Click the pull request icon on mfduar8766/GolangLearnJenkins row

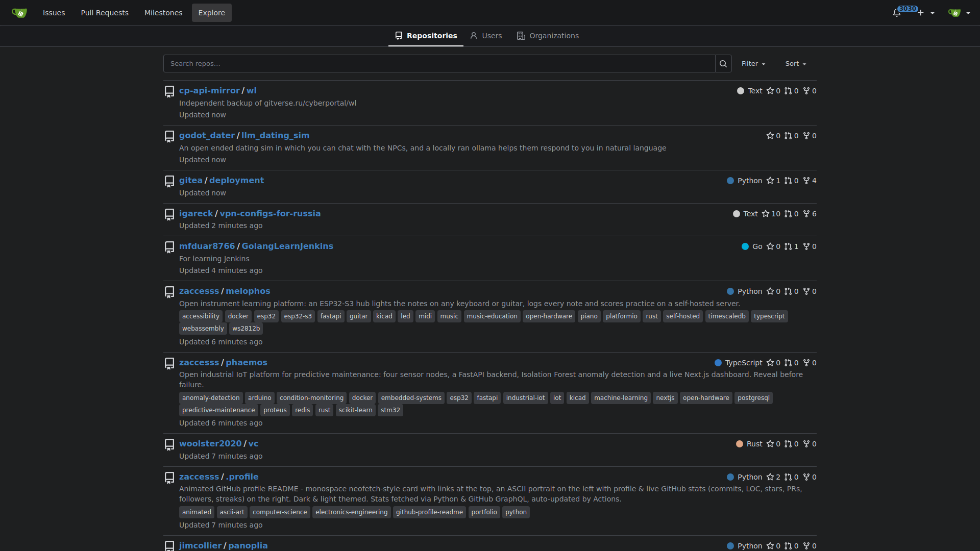pos(788,246)
